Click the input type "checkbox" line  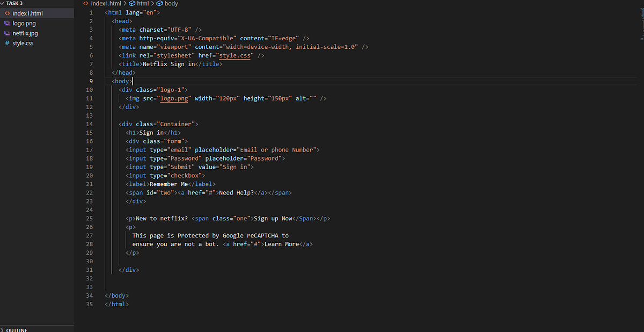click(x=165, y=176)
